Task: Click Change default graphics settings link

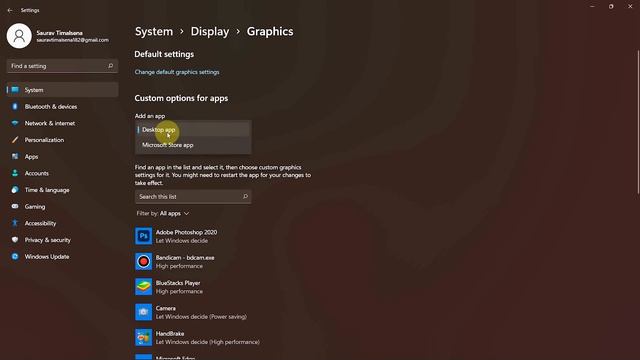Action: coord(177,72)
